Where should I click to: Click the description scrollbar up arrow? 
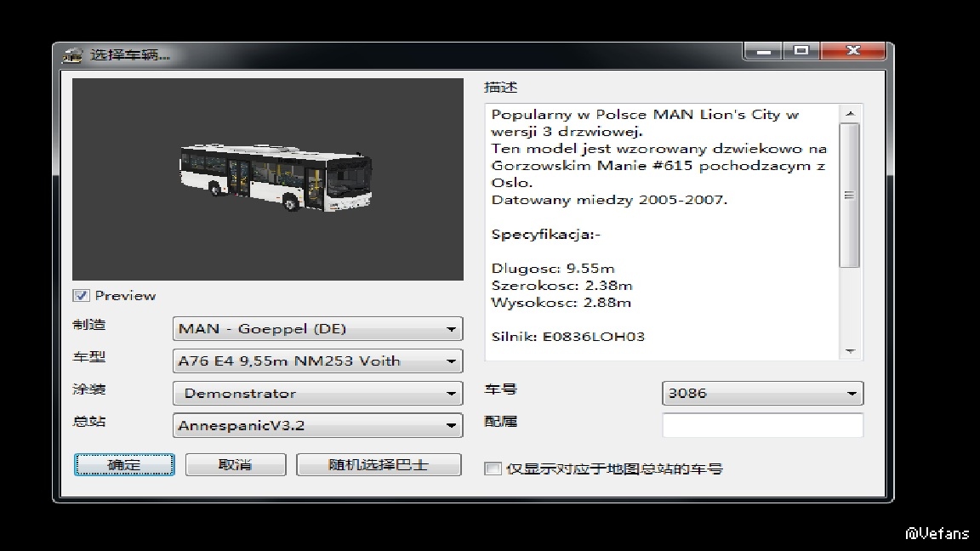pyautogui.click(x=850, y=113)
